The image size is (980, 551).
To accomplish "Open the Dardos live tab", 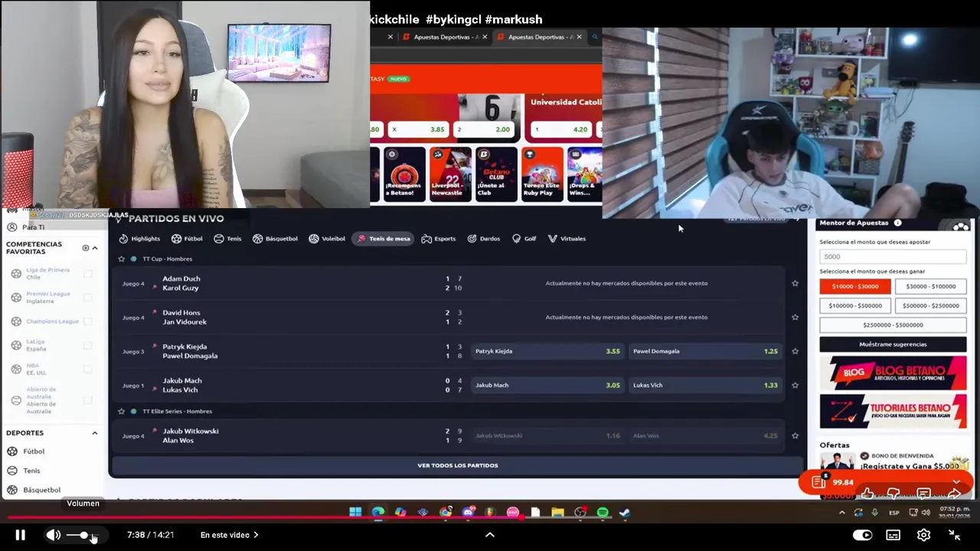I will (x=483, y=239).
